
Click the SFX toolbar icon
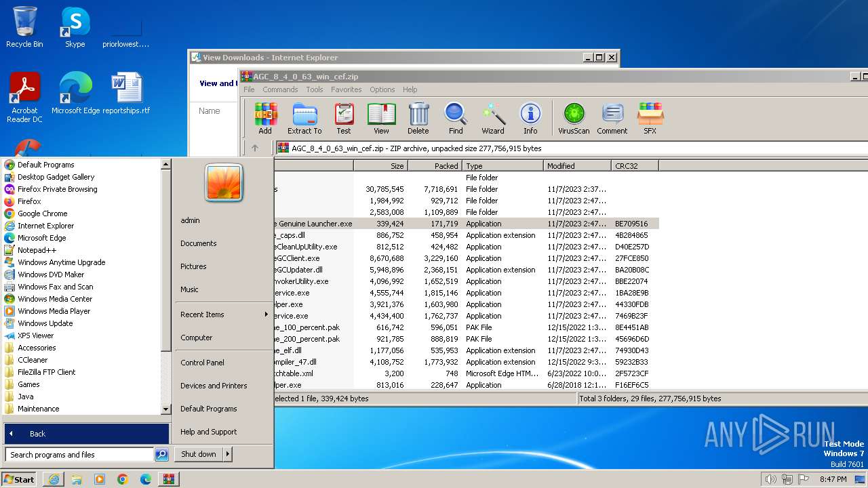[650, 119]
